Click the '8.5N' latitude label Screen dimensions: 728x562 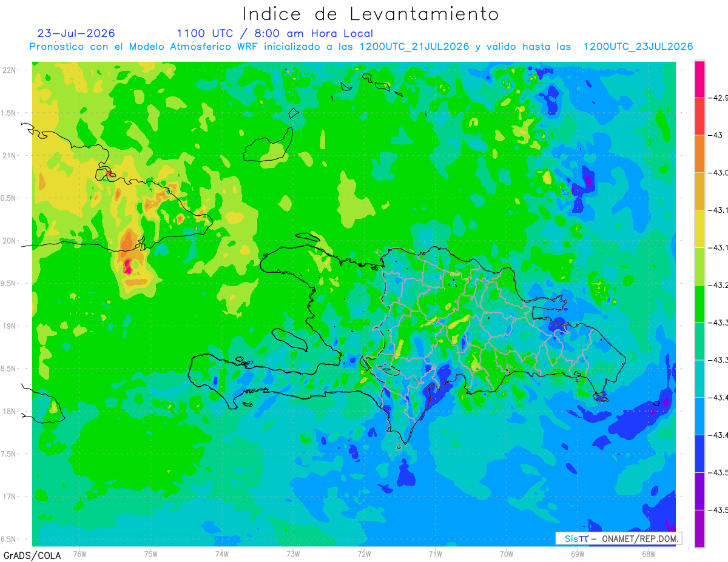coord(9,369)
